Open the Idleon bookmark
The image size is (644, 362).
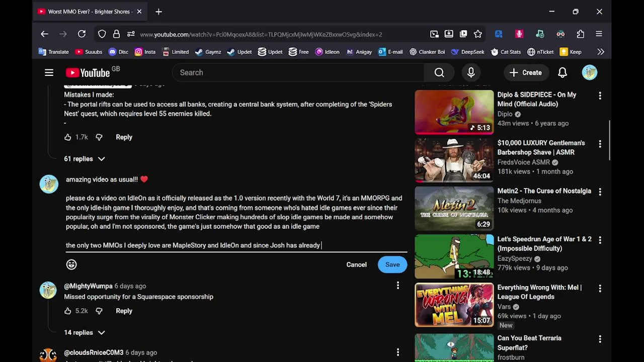327,52
